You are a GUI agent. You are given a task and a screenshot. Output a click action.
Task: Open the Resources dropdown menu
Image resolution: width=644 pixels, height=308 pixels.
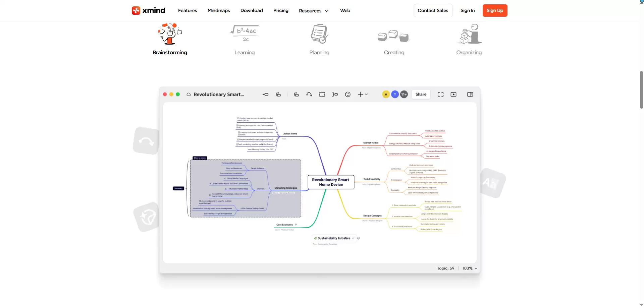click(x=314, y=11)
